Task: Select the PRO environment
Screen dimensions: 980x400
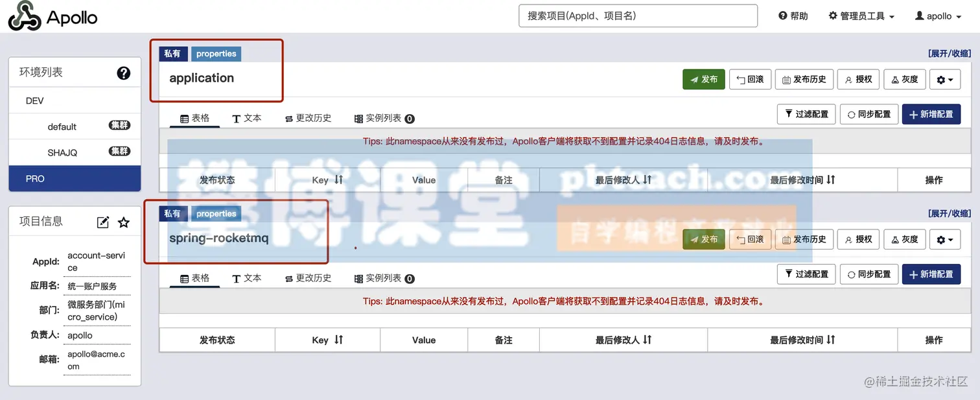Action: 75,178
